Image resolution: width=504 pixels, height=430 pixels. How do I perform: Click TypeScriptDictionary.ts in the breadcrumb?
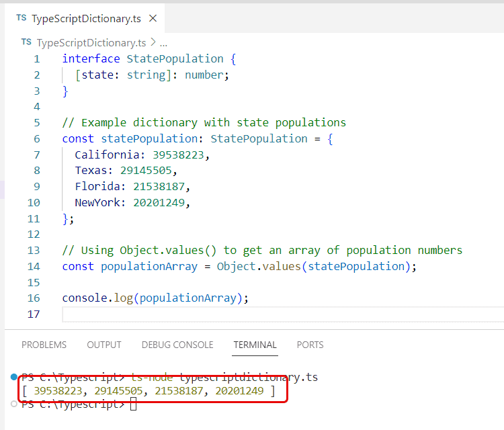91,43
